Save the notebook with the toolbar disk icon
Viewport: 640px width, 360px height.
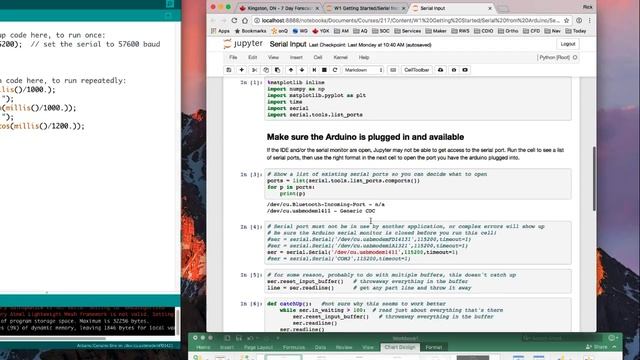(x=229, y=70)
